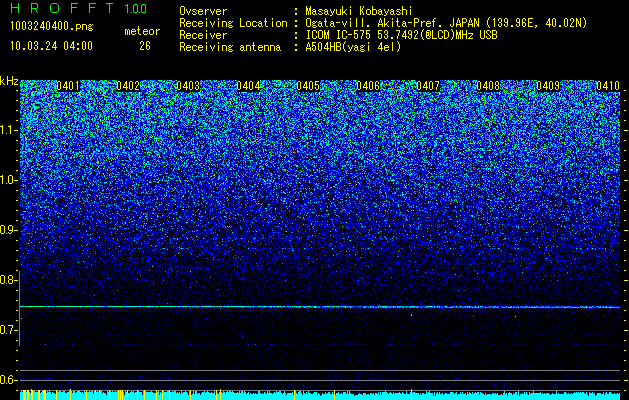
Task: Click the 0405 time marker
Action: click(308, 86)
